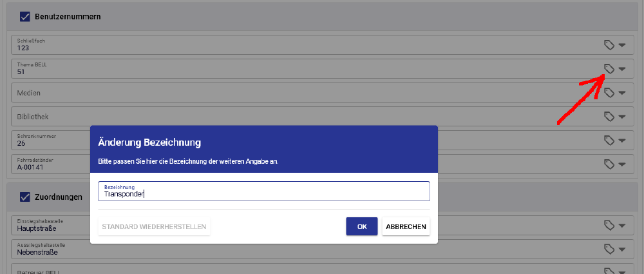The width and height of the screenshot is (644, 274).
Task: Click the tag icon in the Bibliothek row
Action: click(x=609, y=117)
